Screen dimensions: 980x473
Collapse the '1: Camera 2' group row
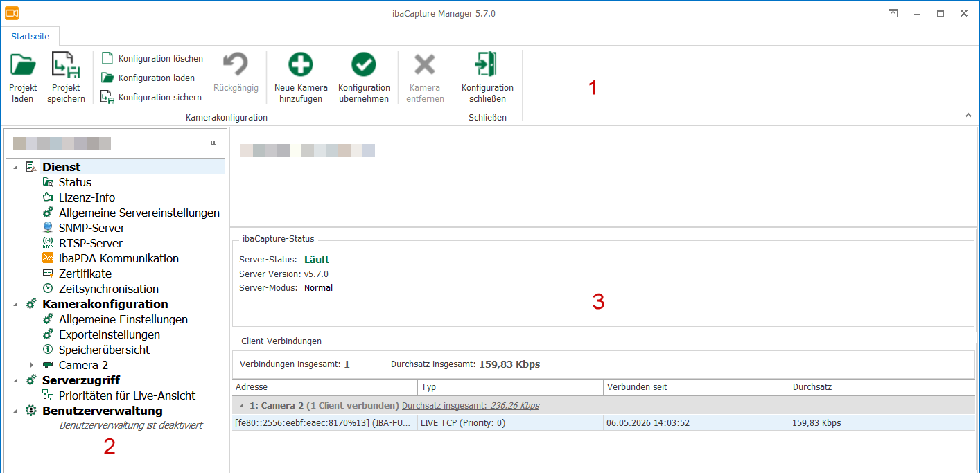(x=241, y=405)
